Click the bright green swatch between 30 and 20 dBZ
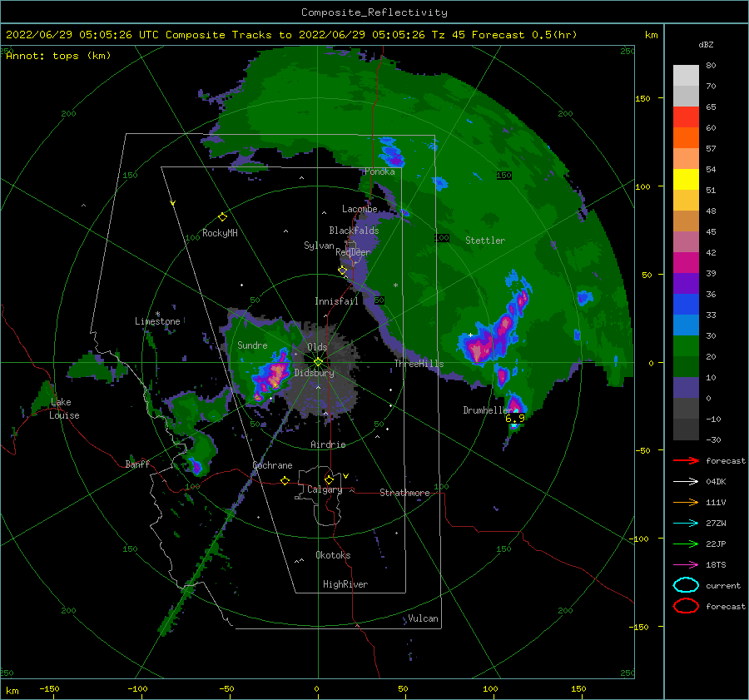Viewport: 749px width, 700px height. pyautogui.click(x=686, y=346)
